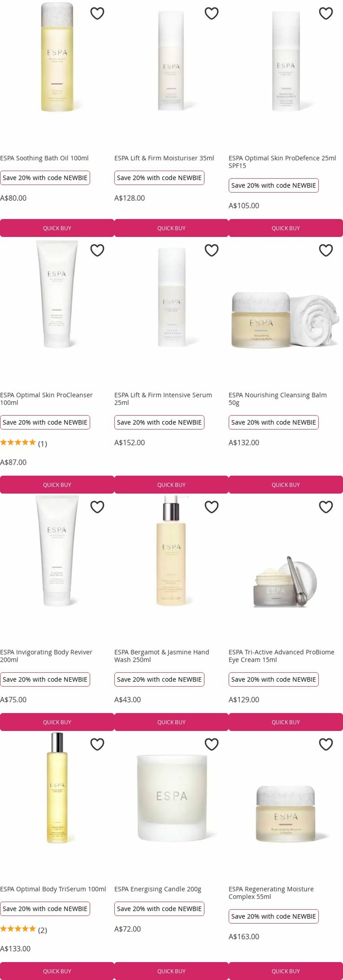The height and width of the screenshot is (980, 343).
Task: Toggle the heart on Lift & Firm Intensive Serum
Action: tap(212, 250)
